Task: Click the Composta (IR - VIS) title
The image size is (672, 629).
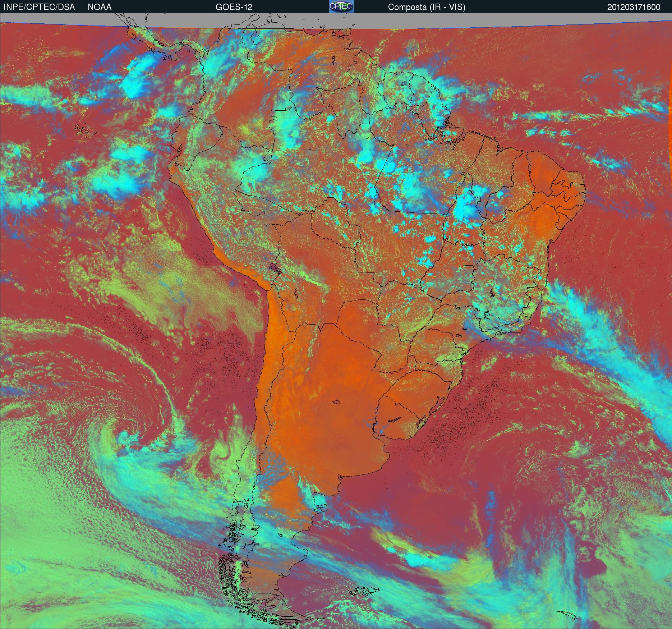Action: tap(427, 7)
